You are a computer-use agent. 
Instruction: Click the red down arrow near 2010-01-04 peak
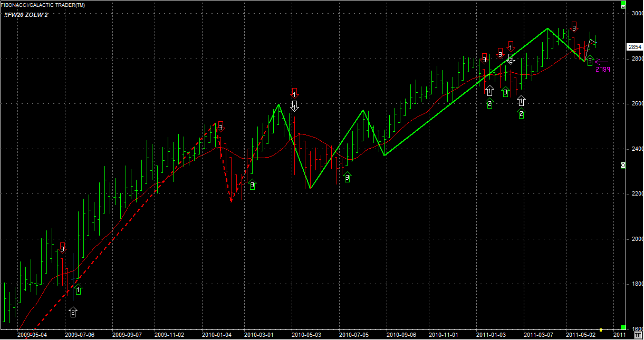tap(220, 126)
